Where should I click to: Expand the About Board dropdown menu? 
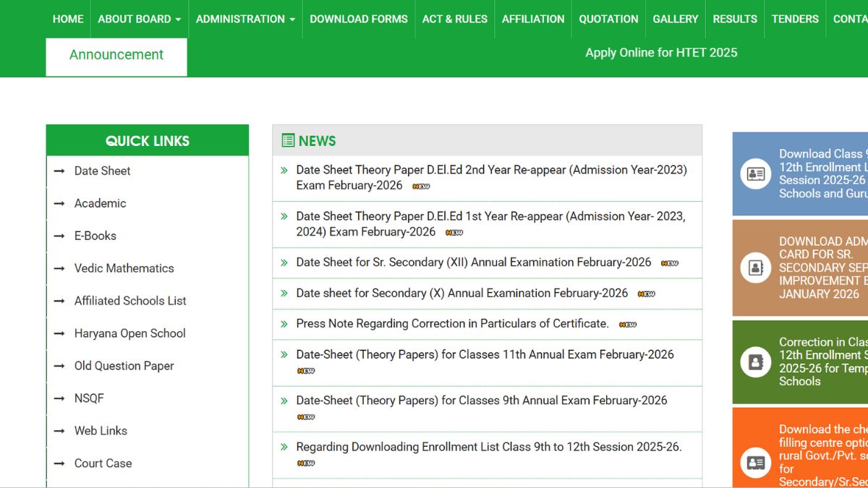[x=139, y=19]
